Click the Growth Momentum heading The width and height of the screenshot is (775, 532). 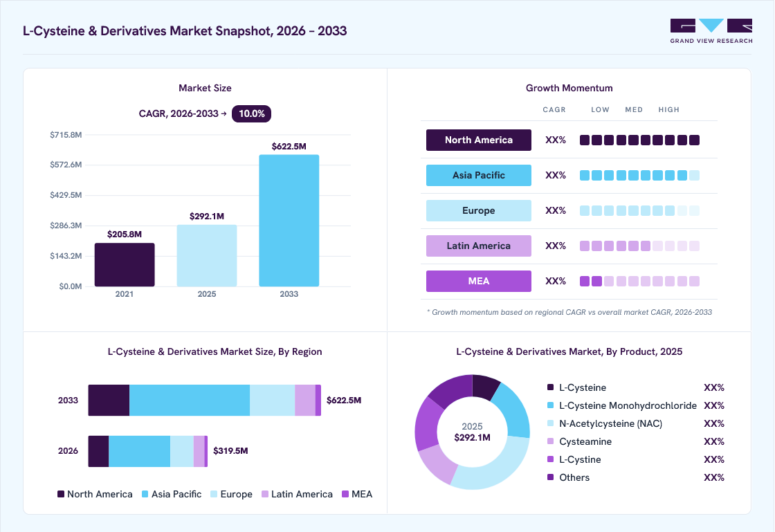tap(569, 88)
